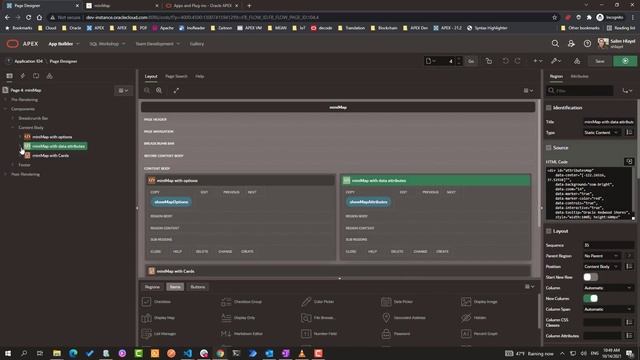Click the zoom in icon in Layout
The image size is (640, 360).
[x=159, y=91]
